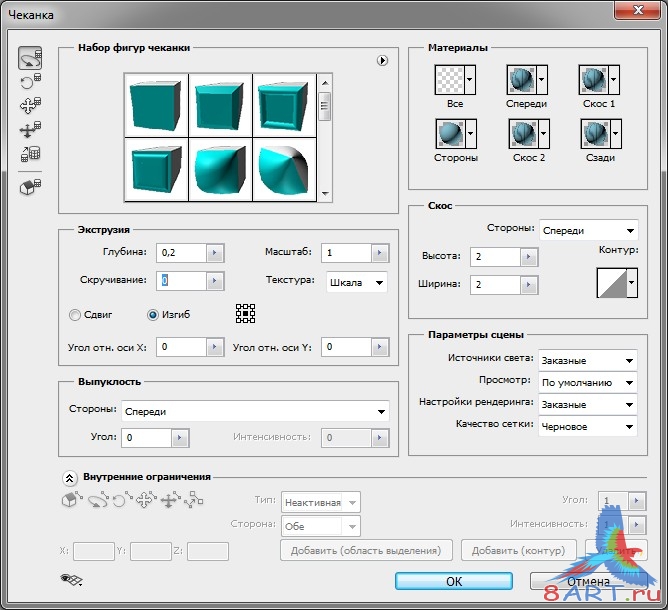Screen dimensions: 668x610
Task: Select the mesh slide tool icon
Action: (x=31, y=129)
